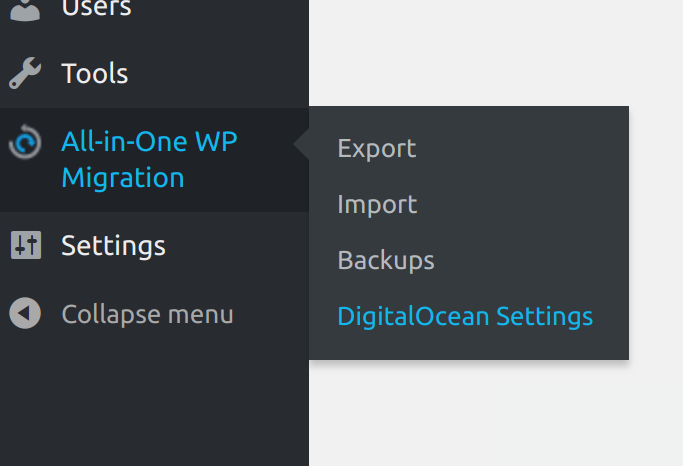Click the Tools wrench icon
The height and width of the screenshot is (466, 683).
25,73
